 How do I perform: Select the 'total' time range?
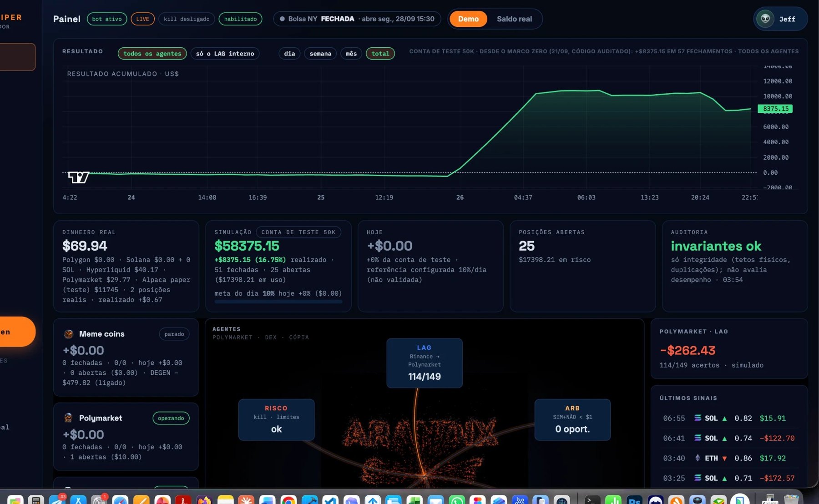[x=380, y=54]
